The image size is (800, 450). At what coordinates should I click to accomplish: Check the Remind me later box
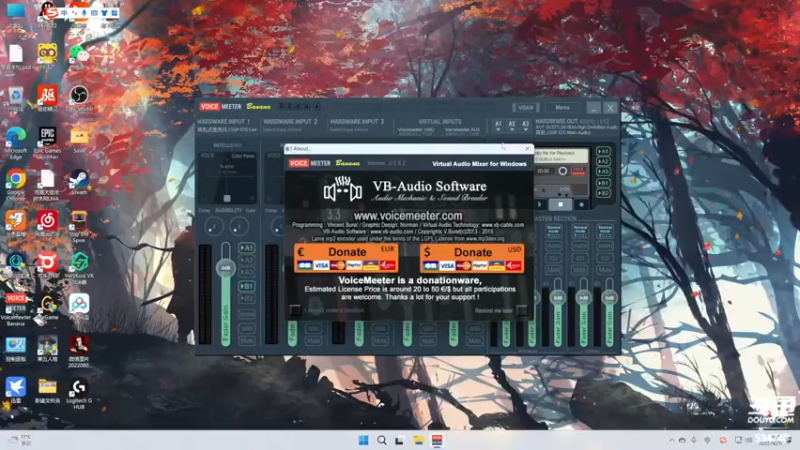pos(521,310)
